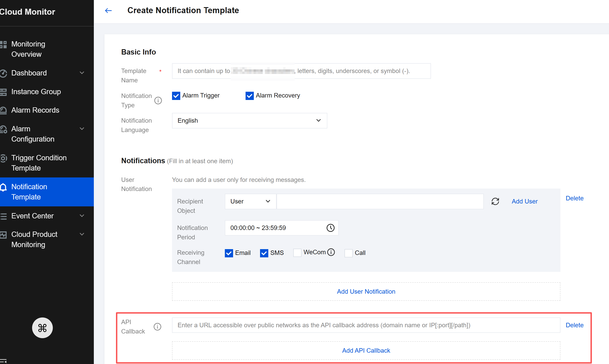Click the Alarm Records icon
This screenshot has width=609, height=364.
3,110
